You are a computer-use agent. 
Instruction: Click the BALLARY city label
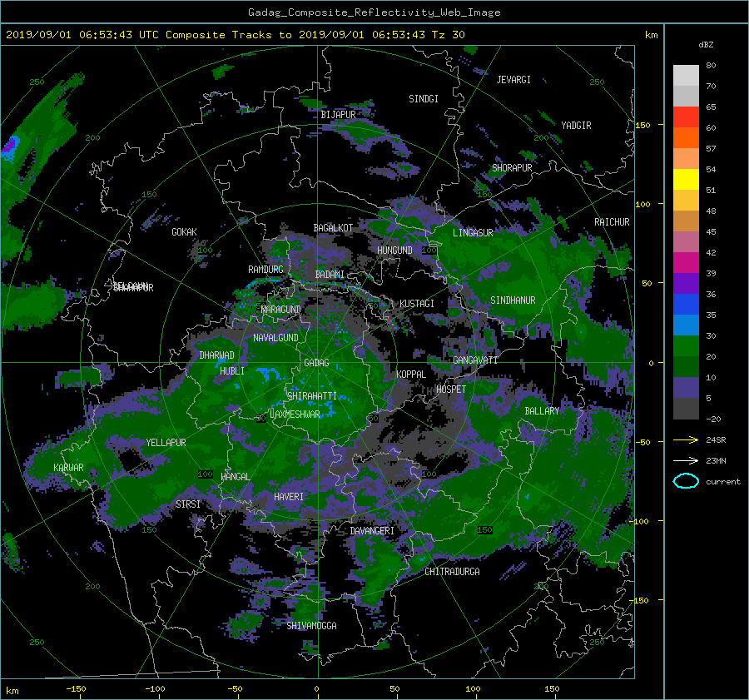coord(542,411)
